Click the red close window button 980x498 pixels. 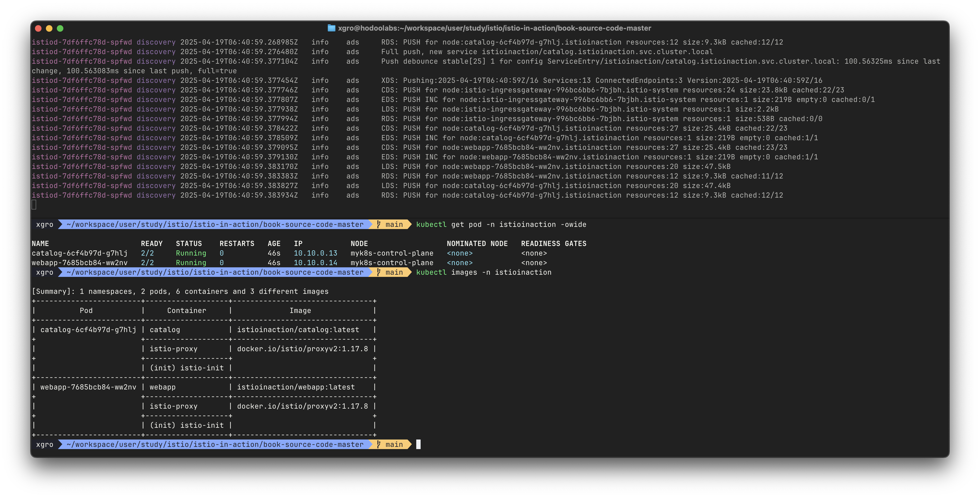[x=38, y=28]
